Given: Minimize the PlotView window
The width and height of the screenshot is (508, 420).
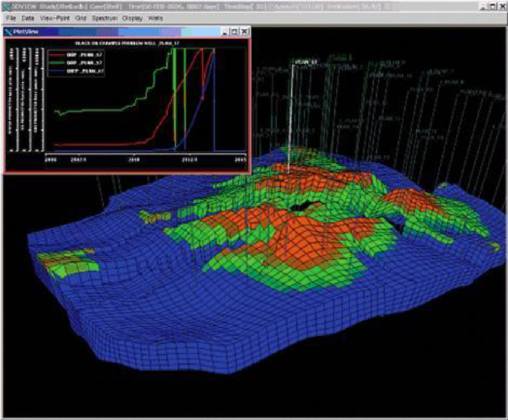Looking at the screenshot, I should 226,32.
